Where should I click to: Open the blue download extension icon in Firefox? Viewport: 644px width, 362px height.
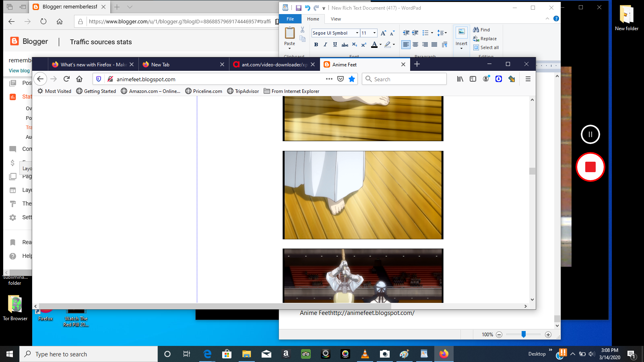pyautogui.click(x=499, y=79)
